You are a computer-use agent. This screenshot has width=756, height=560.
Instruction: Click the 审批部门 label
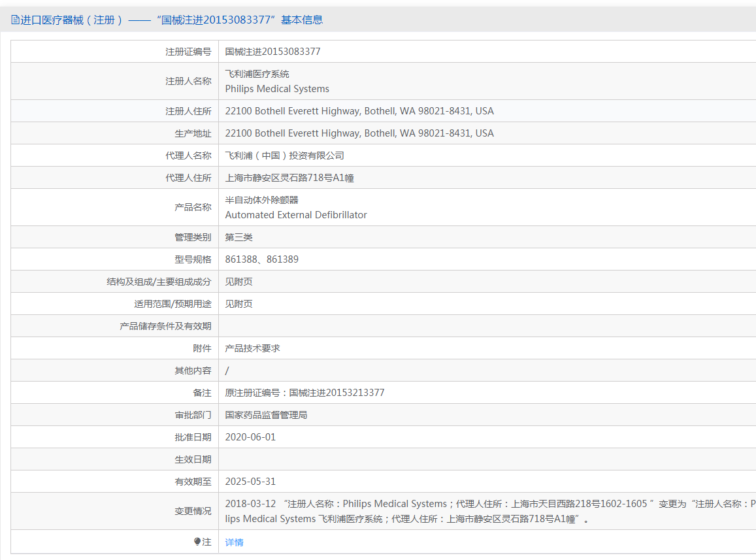(193, 415)
